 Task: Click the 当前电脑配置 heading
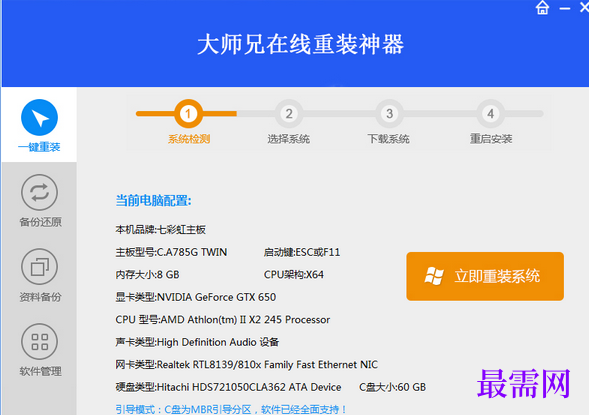click(153, 201)
